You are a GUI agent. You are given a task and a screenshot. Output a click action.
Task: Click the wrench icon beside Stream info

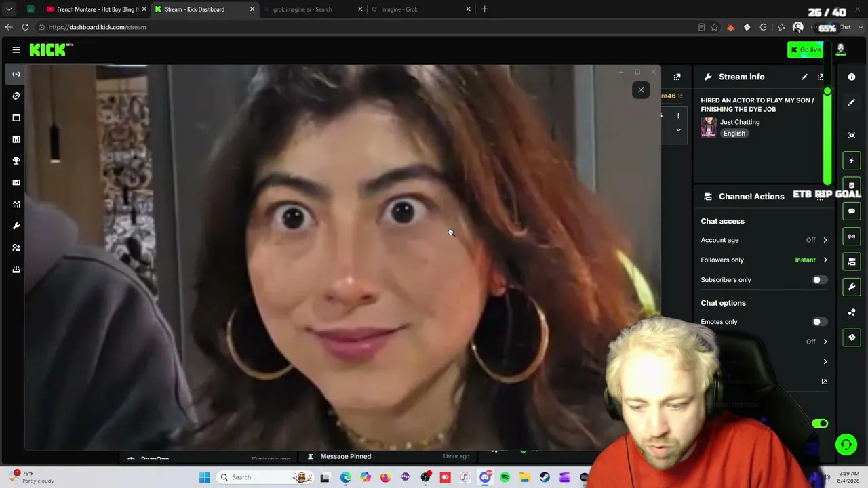707,77
